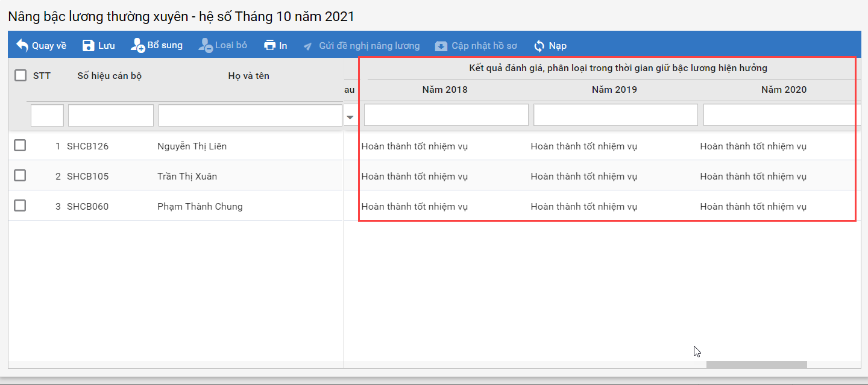Click the Bổ sung add person icon
868x385 pixels.
(137, 45)
